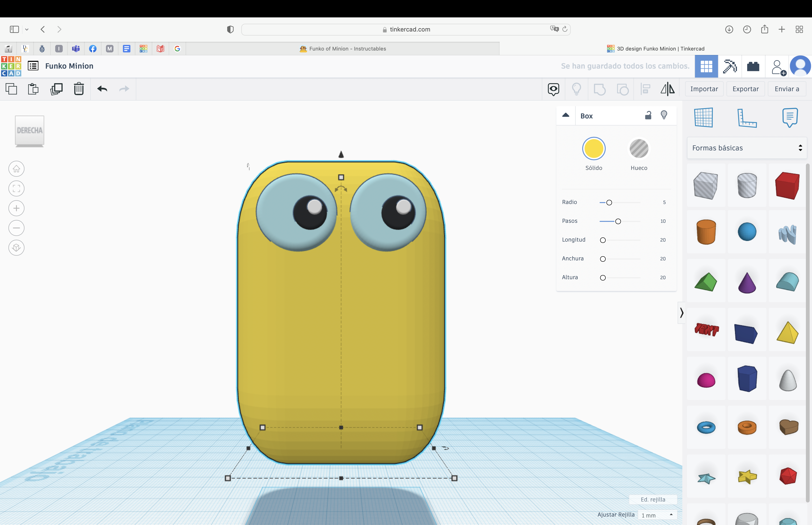Select the 3D design Funko Minion Tinkercad tab
812x525 pixels.
pos(656,49)
